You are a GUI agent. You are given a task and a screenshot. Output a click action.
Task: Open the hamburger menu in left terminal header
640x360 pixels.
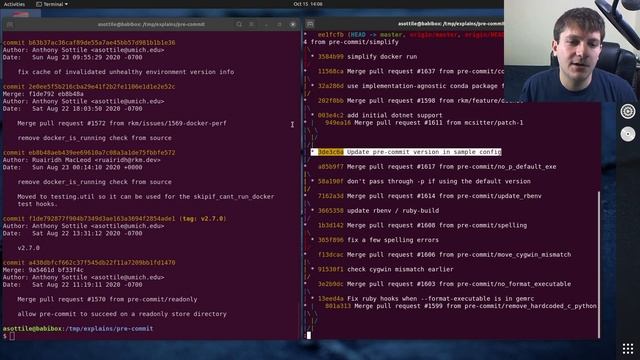tap(252, 24)
